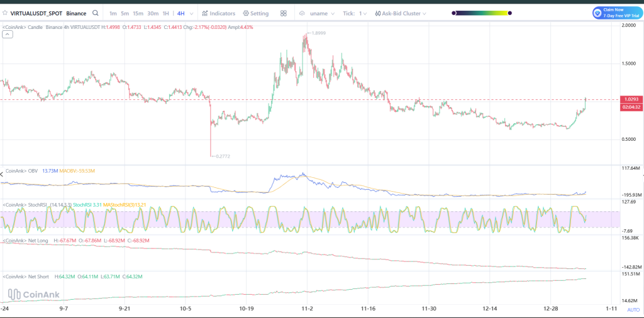Switch to the 15m timeframe
The image size is (644, 318).
(x=138, y=13)
